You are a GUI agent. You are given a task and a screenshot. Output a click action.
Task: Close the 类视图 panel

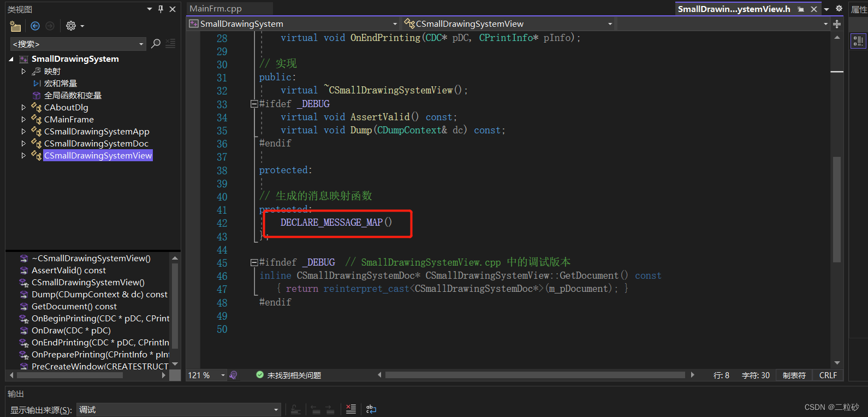click(x=173, y=9)
